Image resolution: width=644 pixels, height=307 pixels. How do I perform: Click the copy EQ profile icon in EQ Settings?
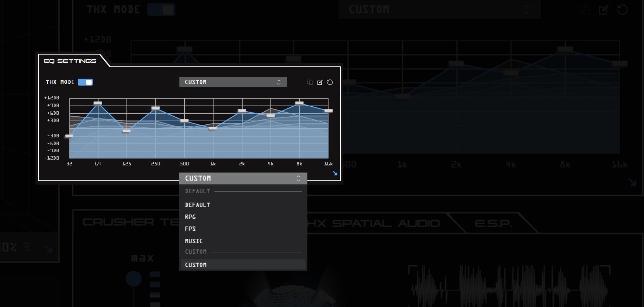[x=310, y=82]
